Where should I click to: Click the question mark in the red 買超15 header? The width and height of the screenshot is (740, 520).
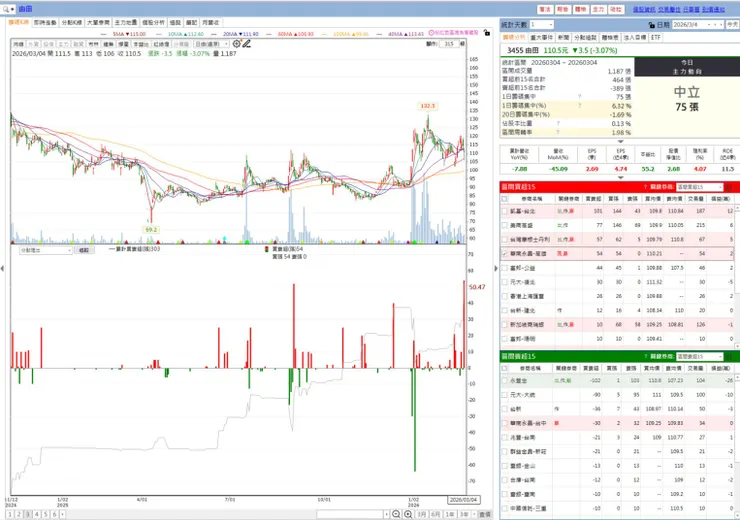(x=645, y=187)
